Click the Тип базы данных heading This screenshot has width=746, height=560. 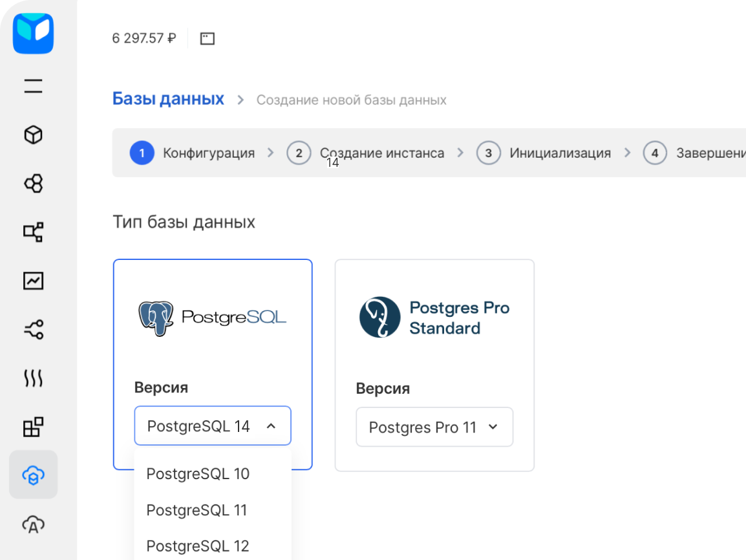(184, 222)
